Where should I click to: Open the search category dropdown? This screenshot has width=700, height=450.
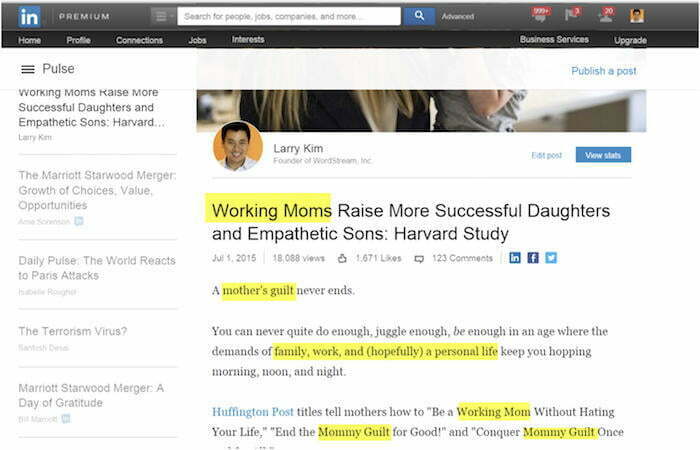click(x=162, y=17)
